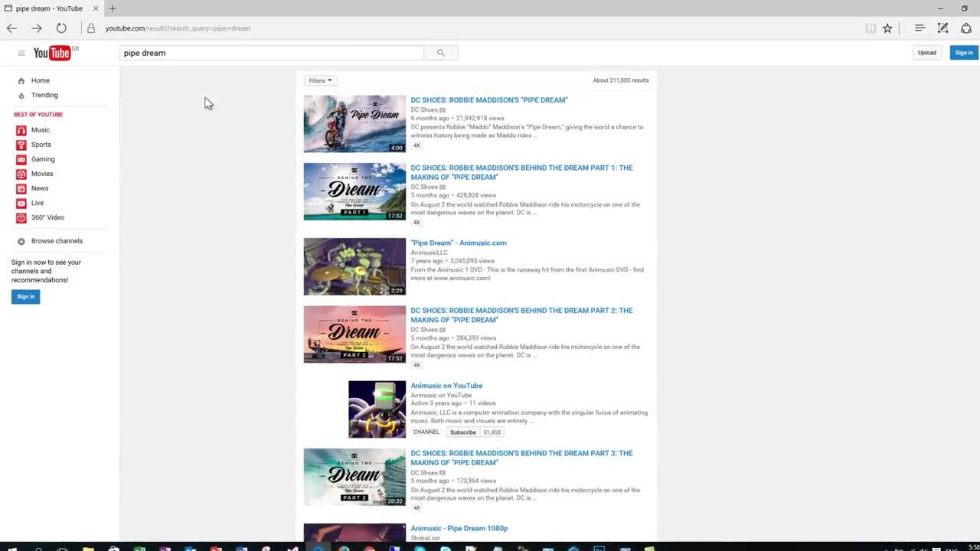
Task: Click '21,942,918 views' text
Action: 480,119
